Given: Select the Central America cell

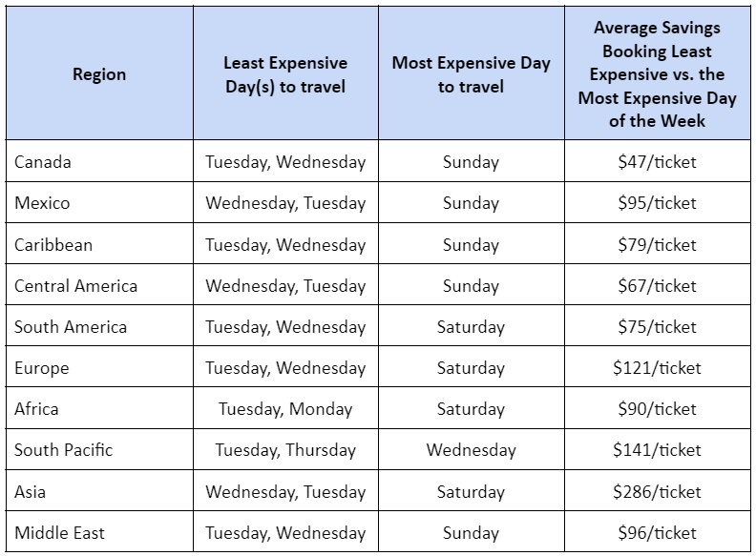Looking at the screenshot, I should pyautogui.click(x=75, y=286).
